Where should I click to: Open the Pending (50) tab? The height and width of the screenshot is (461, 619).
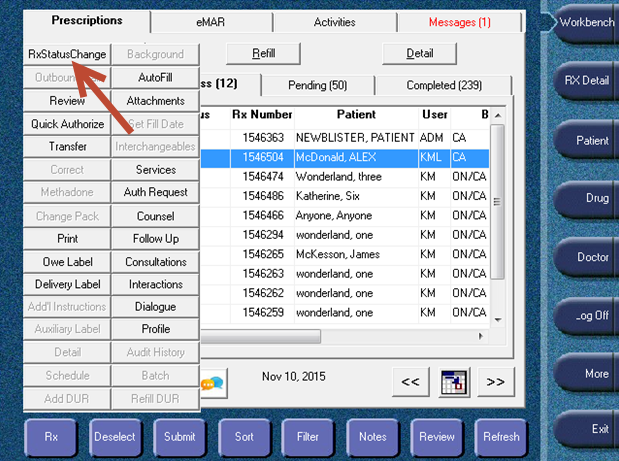click(318, 85)
